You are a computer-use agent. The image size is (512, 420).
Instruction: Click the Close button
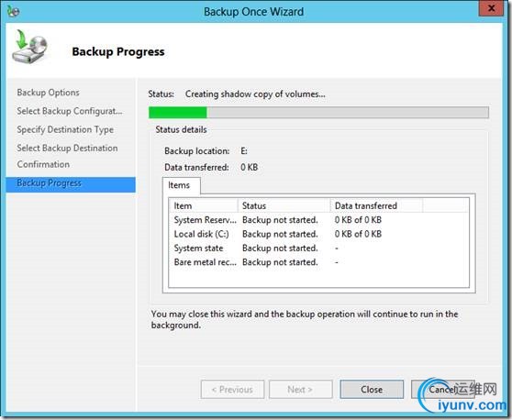coord(372,389)
